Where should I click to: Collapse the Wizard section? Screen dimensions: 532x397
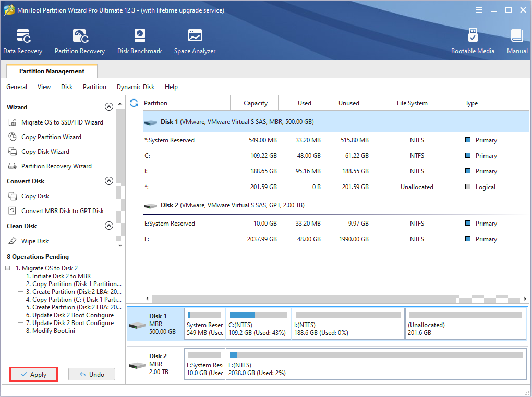point(109,107)
